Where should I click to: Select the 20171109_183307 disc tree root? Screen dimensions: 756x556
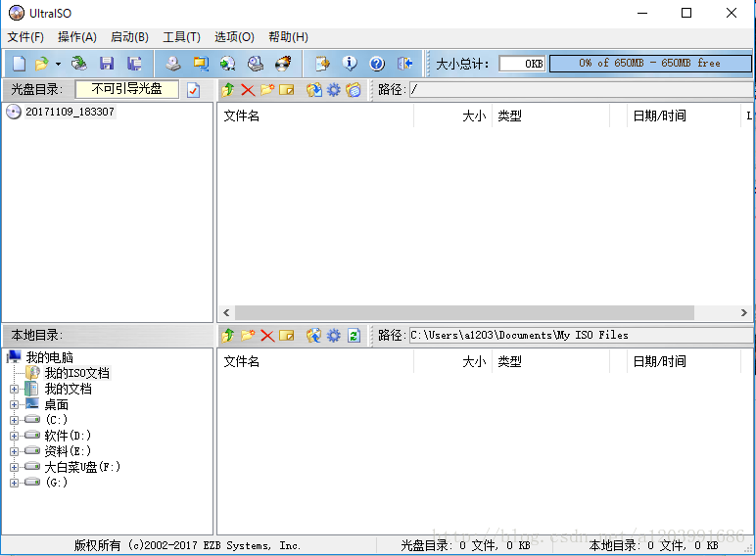[70, 112]
